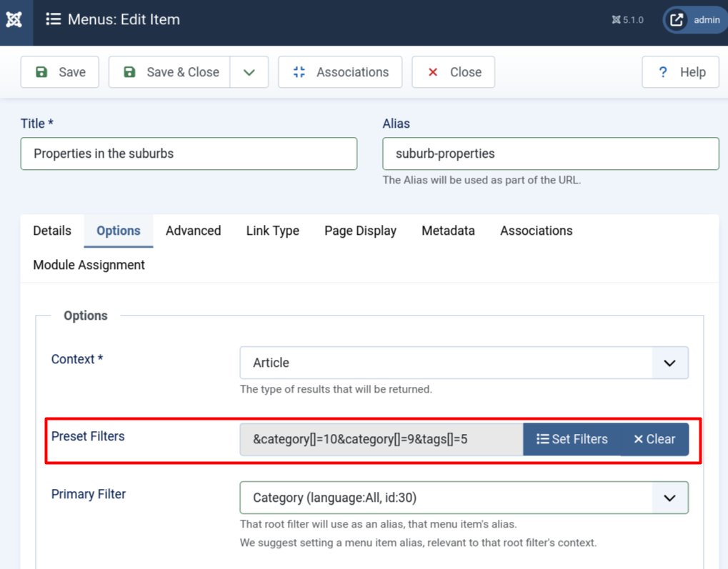Click the Save & Close button

tap(169, 72)
